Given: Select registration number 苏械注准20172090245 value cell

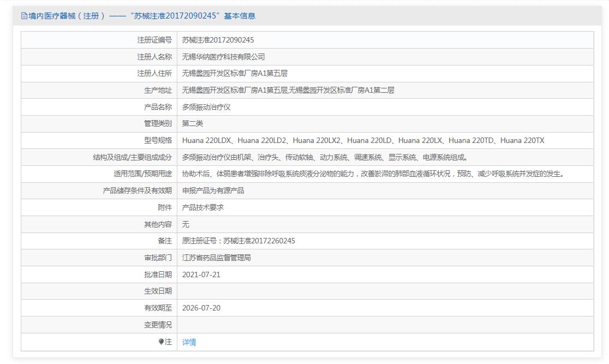Looking at the screenshot, I should [218, 40].
